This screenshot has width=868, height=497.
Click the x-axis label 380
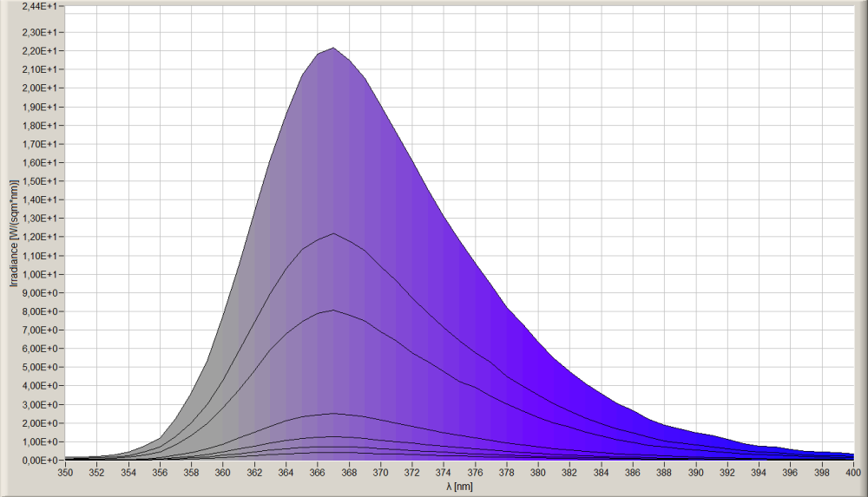tap(539, 473)
